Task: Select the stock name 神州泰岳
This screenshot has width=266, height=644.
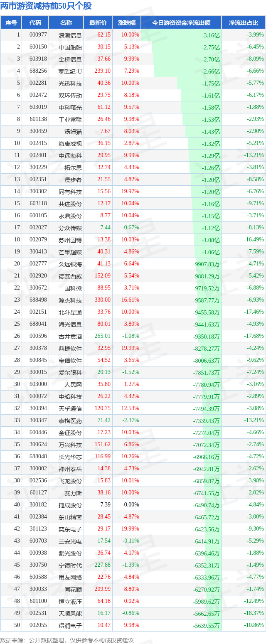Action: pyautogui.click(x=70, y=469)
